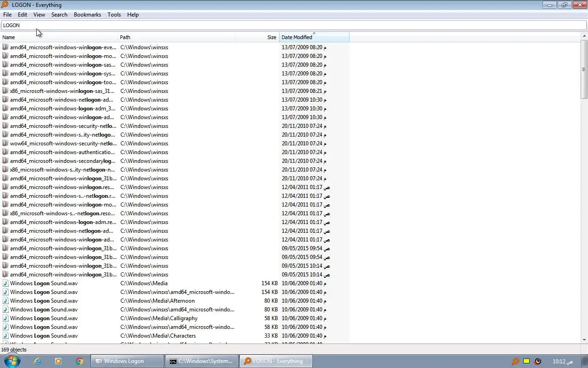The width and height of the screenshot is (588, 368).
Task: Click folder icon of authenticatio... row
Action: [6, 152]
